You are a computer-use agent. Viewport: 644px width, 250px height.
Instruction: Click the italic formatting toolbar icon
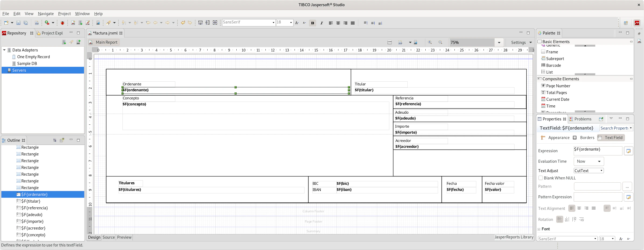coord(321,23)
